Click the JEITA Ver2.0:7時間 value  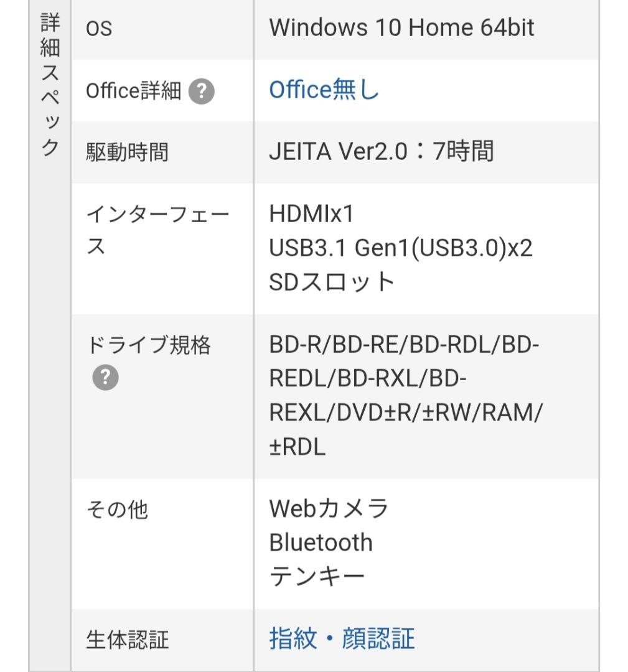pos(382,151)
